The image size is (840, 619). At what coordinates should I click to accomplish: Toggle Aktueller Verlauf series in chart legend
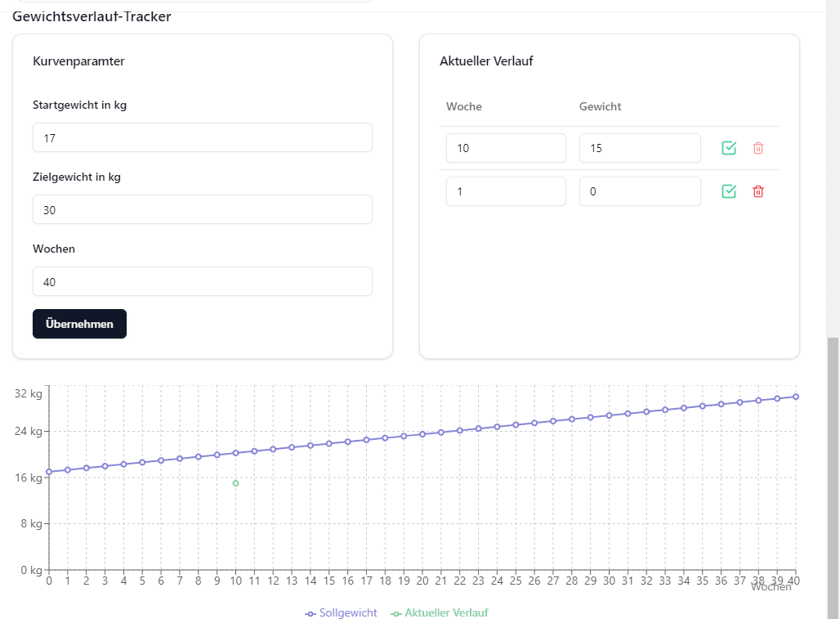[440, 612]
